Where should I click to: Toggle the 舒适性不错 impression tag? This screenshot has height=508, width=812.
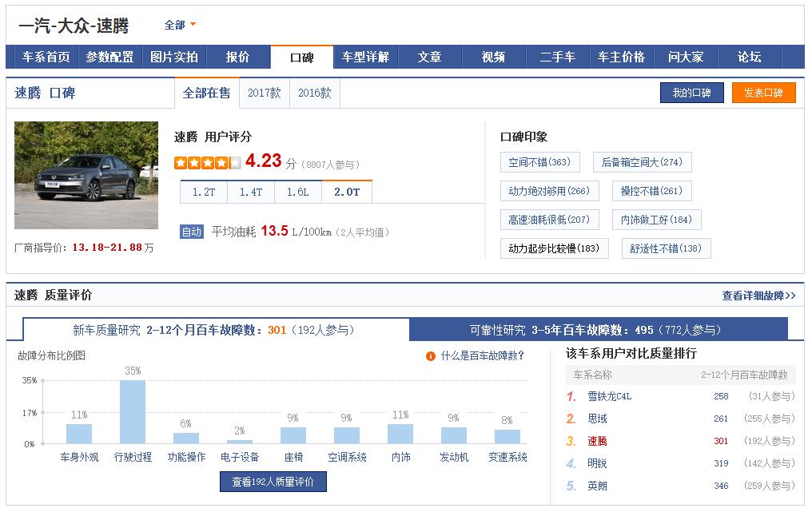click(x=666, y=248)
